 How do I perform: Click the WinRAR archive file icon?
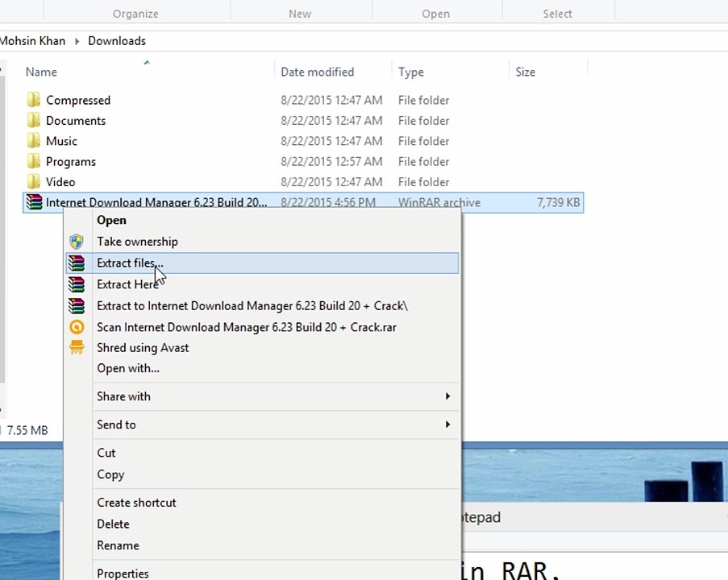point(34,202)
